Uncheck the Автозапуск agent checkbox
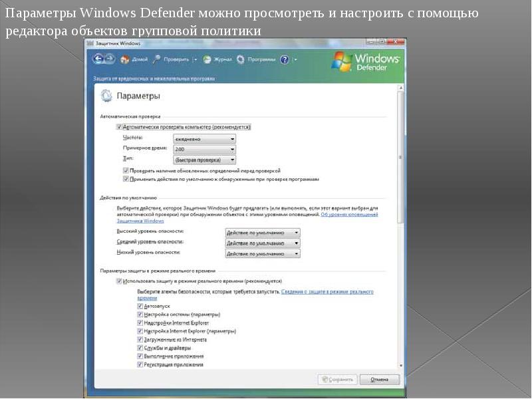The height and width of the screenshot is (399, 532). (x=140, y=306)
